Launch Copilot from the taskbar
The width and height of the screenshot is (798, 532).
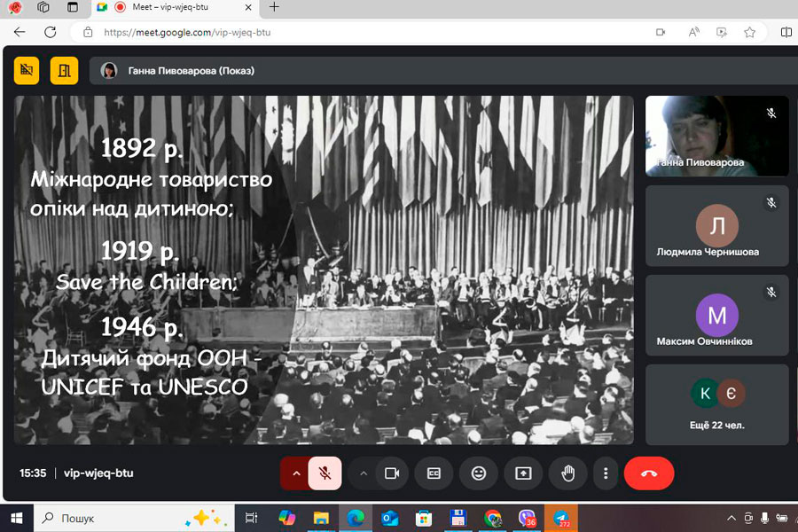[286, 518]
